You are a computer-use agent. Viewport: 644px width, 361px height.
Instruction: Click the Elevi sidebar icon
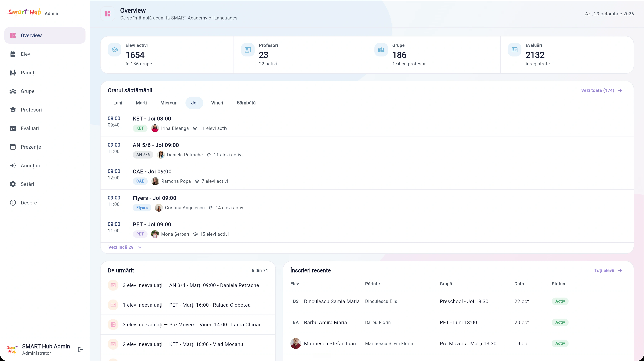[13, 54]
